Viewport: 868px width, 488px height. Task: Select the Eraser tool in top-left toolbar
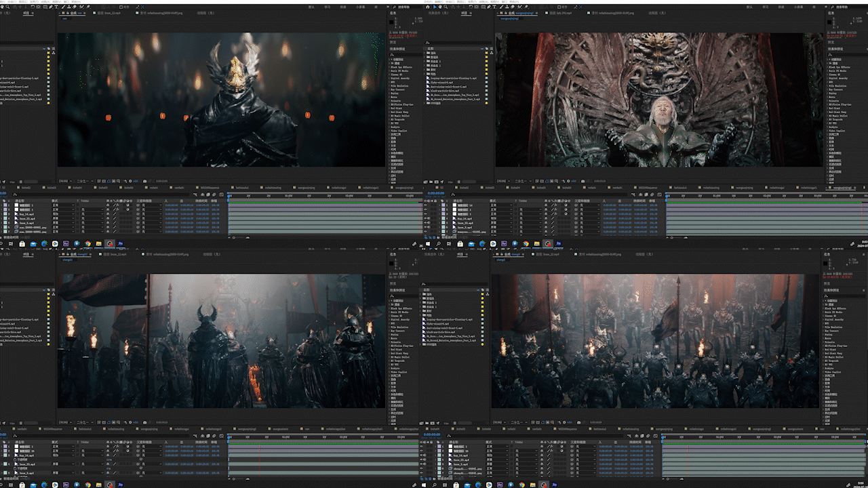[x=74, y=7]
